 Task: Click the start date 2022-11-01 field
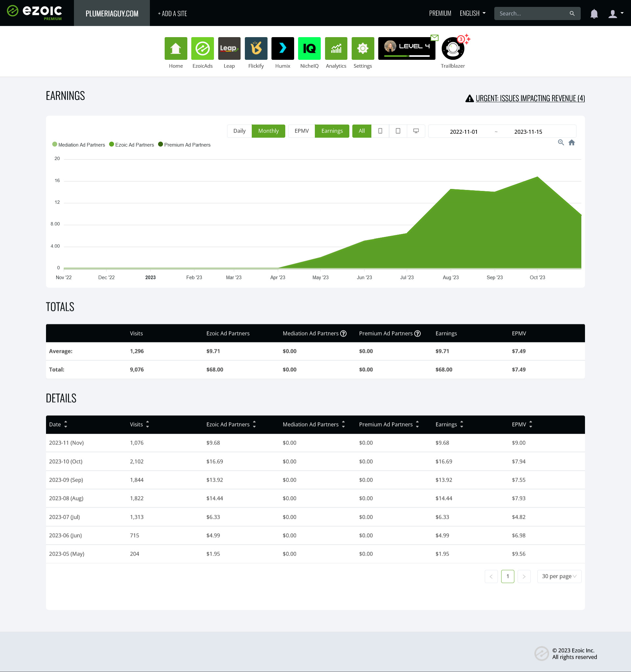tap(464, 131)
